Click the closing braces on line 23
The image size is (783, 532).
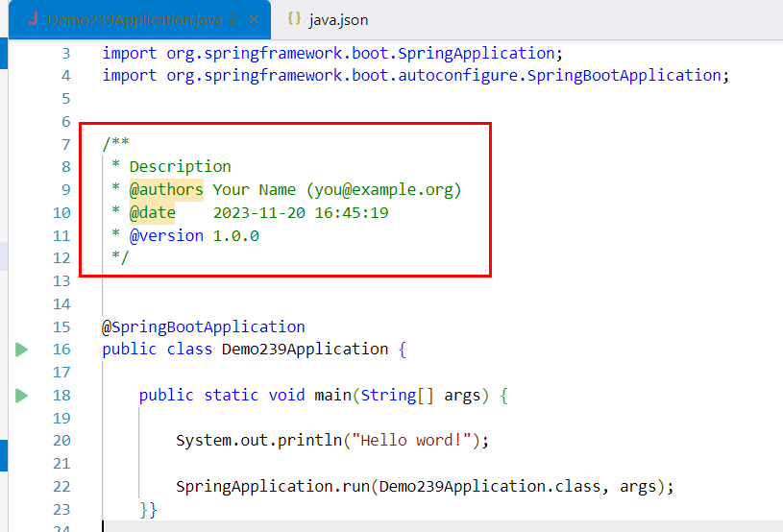pyautogui.click(x=148, y=510)
